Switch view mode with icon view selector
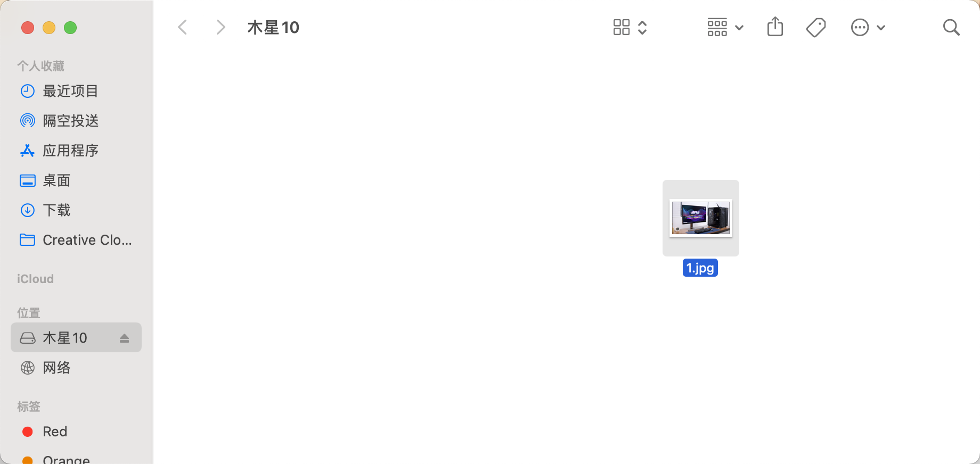Image resolution: width=980 pixels, height=464 pixels. click(630, 27)
